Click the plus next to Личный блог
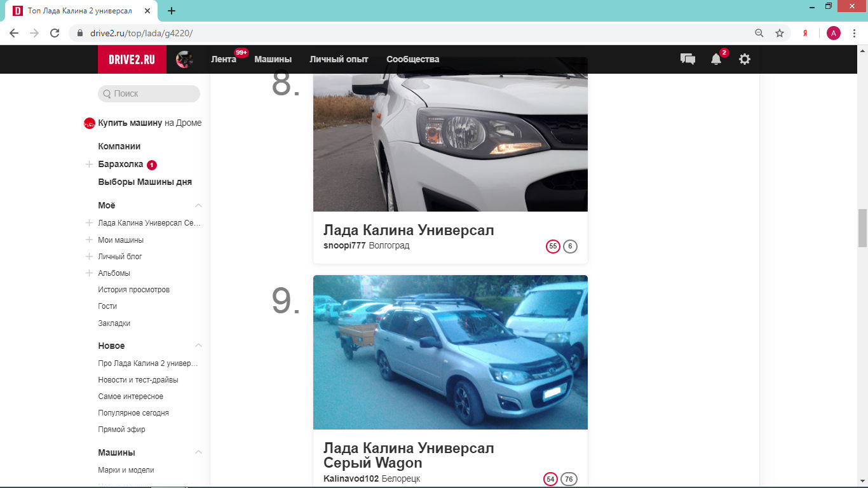868x488 pixels. 89,257
